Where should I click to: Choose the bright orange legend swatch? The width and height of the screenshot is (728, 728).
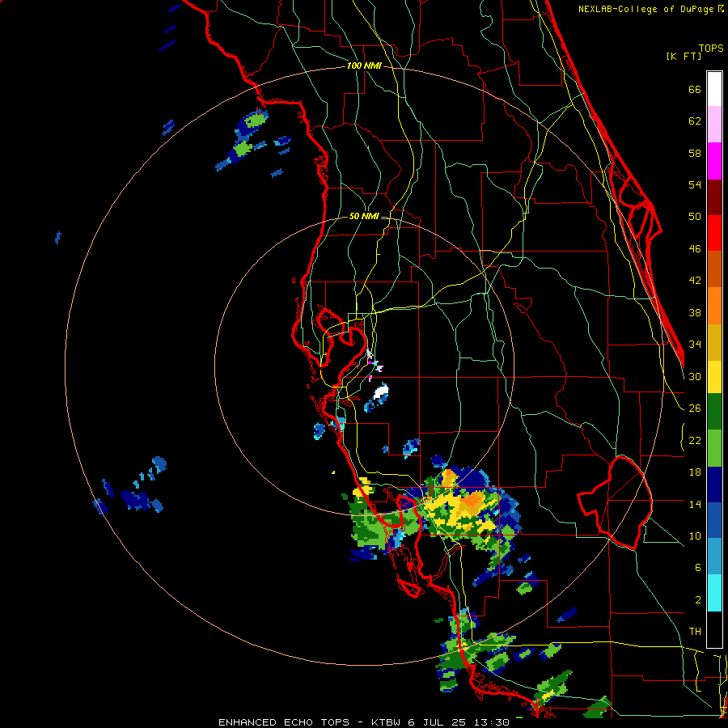(714, 306)
